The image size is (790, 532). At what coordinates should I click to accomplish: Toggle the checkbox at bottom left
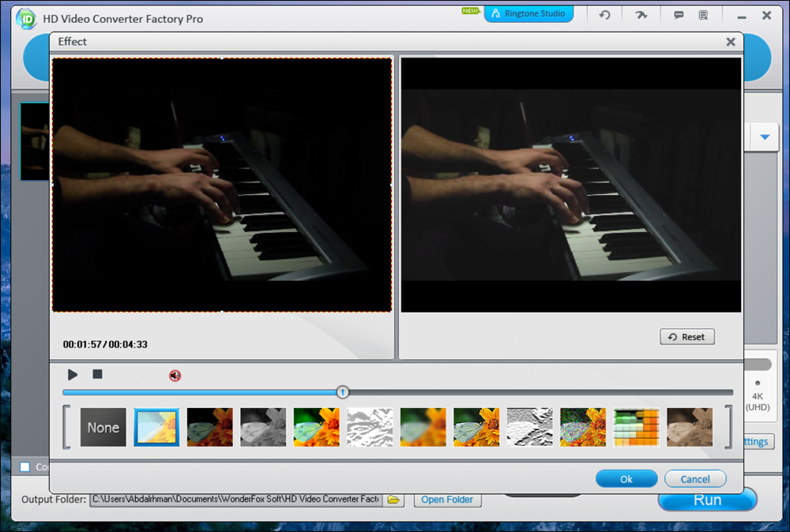coord(24,466)
